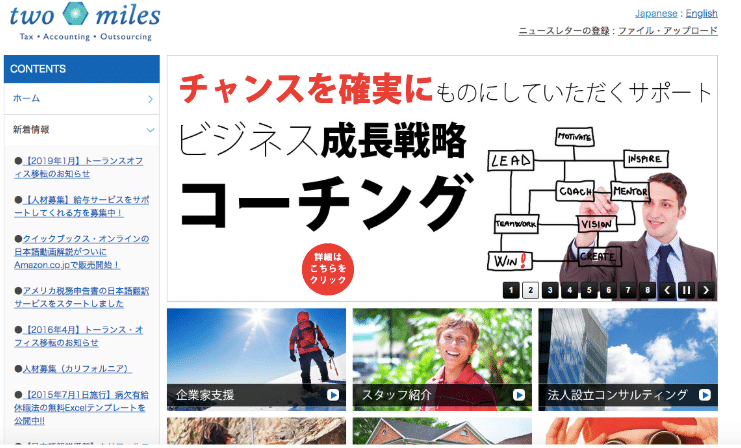This screenshot has height=448, width=741.
Task: Jump to banner slide 1
Action: coord(511,290)
